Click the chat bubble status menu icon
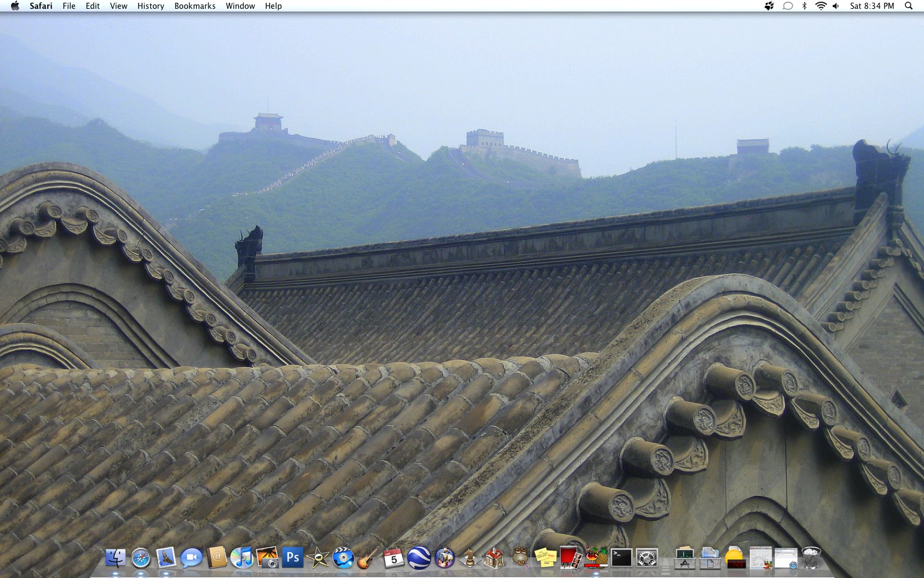This screenshot has width=924, height=578. pyautogui.click(x=788, y=6)
